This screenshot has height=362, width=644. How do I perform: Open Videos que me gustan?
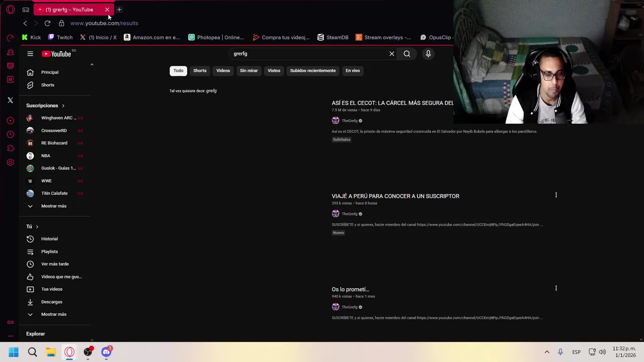(54, 277)
